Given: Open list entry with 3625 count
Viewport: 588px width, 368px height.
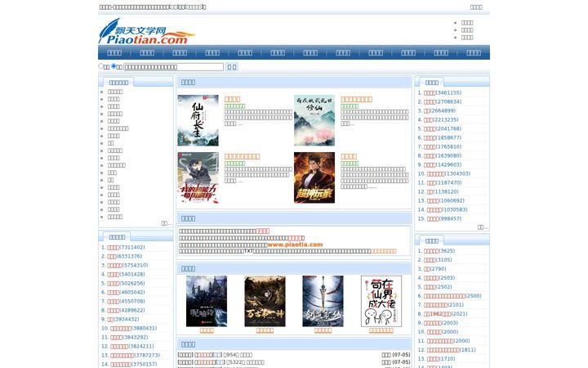Looking at the screenshot, I should tap(431, 251).
